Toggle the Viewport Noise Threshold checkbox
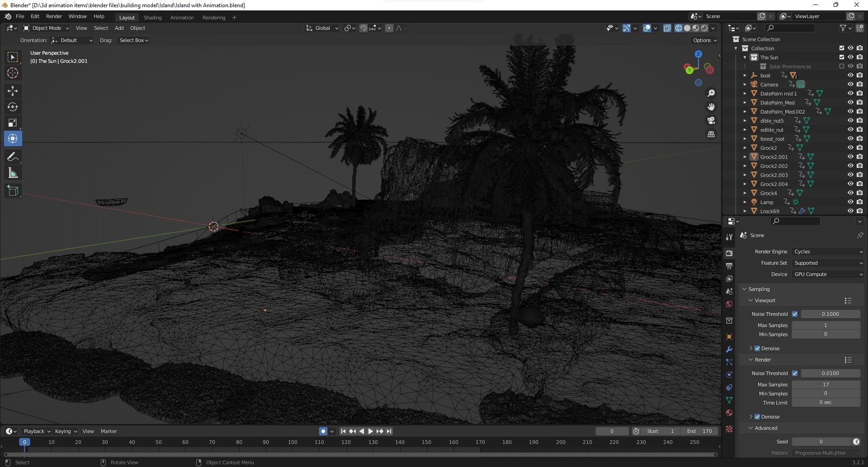Screen dimensions: 868x467 point(795,314)
